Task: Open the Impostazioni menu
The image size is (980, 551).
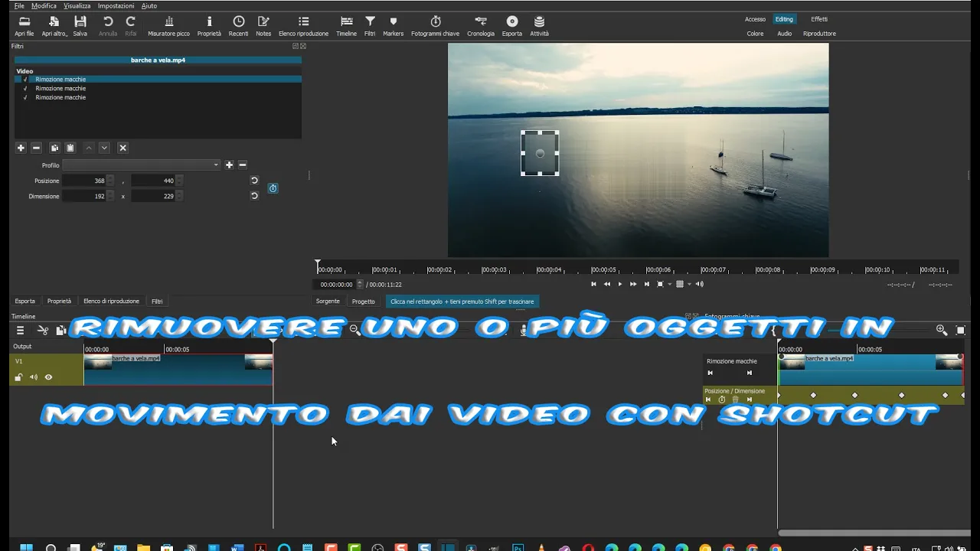Action: coord(116,5)
